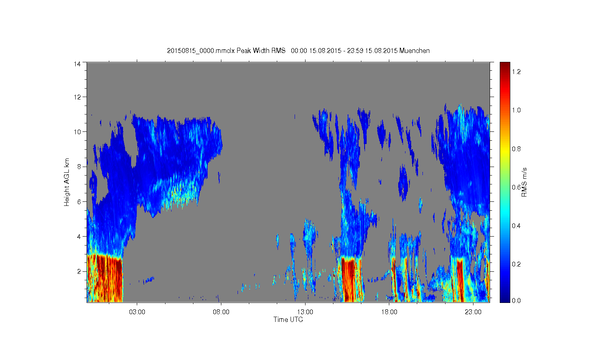Click the '6' height tick label

click(79, 201)
